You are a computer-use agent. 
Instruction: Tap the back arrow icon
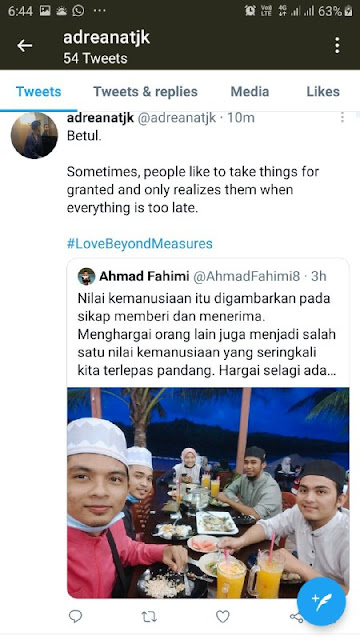point(24,46)
